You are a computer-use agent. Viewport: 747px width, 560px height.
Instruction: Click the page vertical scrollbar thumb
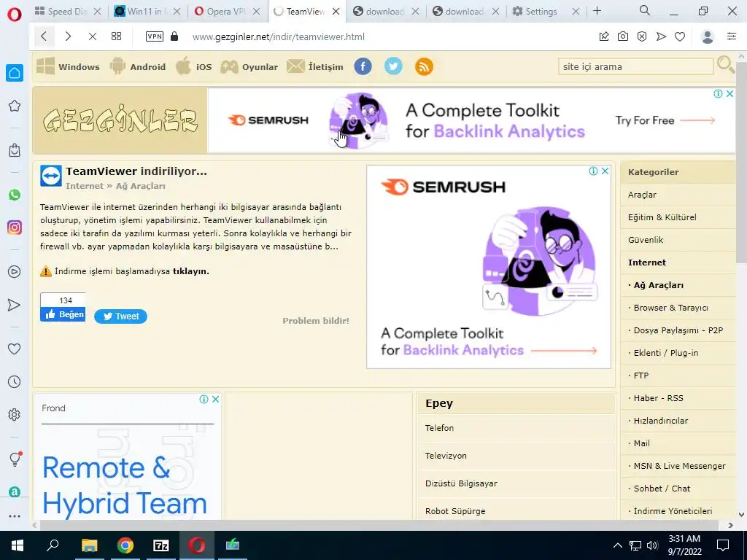[741, 162]
